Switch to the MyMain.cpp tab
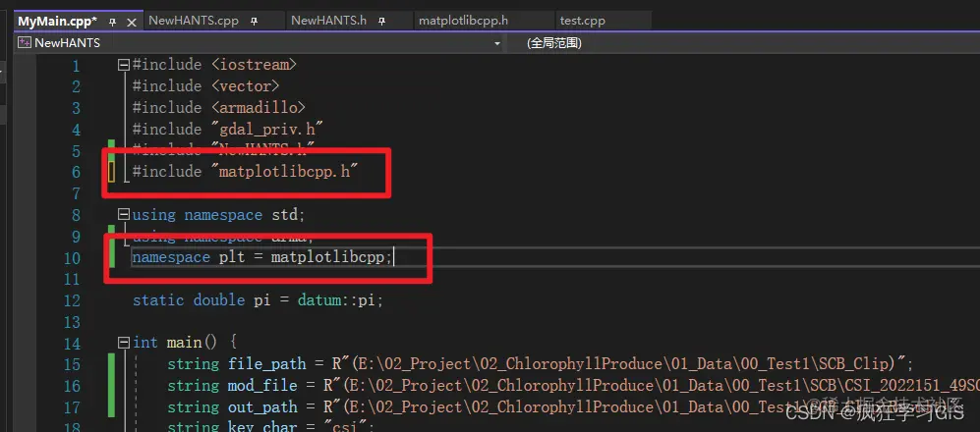Viewport: 980px width, 432px height. (x=57, y=22)
